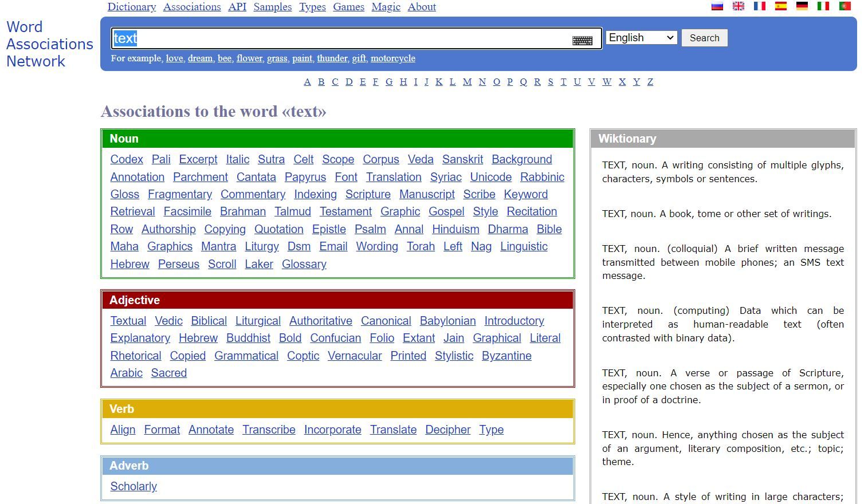Open the noun association 'Keyword'

(x=526, y=194)
